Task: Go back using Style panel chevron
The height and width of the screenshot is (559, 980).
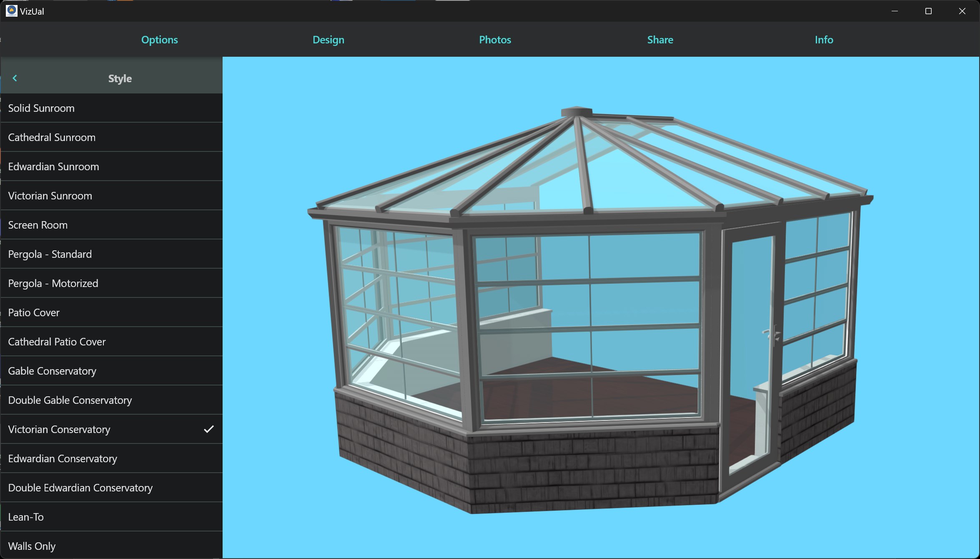Action: pyautogui.click(x=15, y=78)
